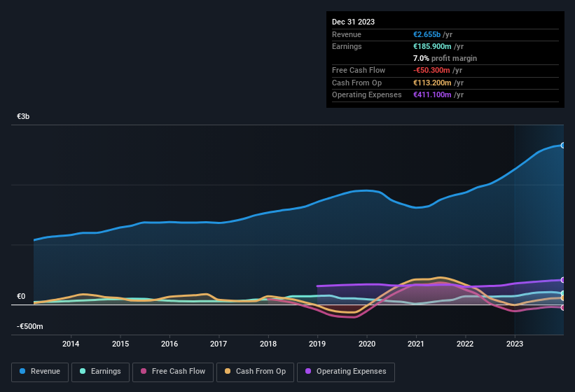Click the teal Earnings legend dot

83,371
